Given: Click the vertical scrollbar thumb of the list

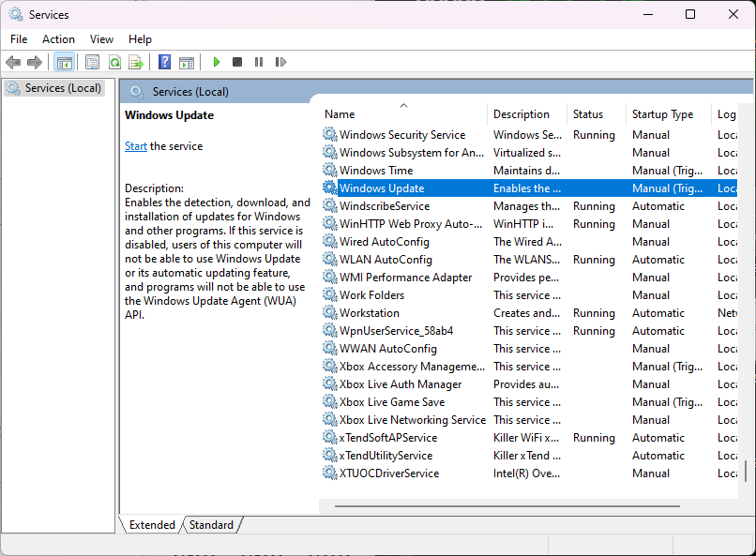Looking at the screenshot, I should point(746,471).
